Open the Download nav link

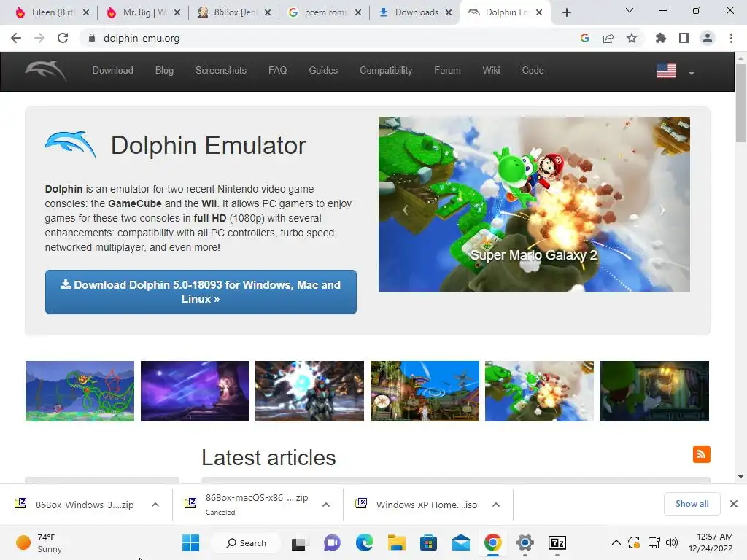[113, 71]
